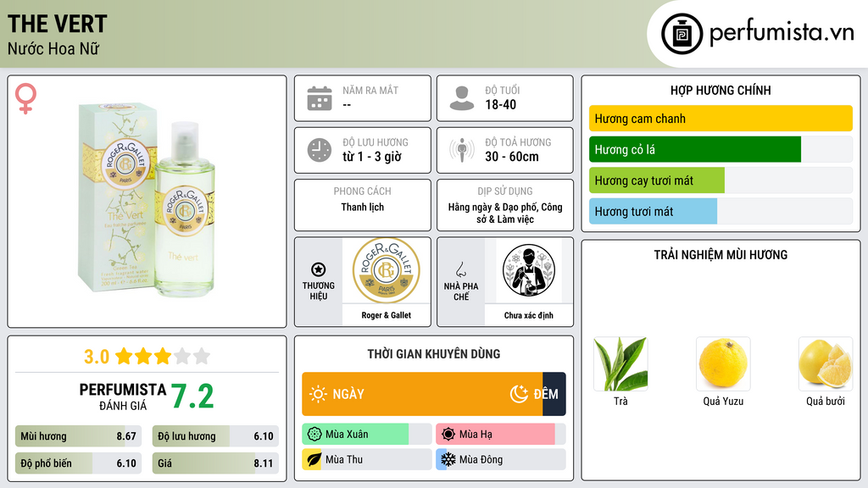Screen dimensions: 868x488
Task: Click the Mùi hương 8.67 score bar
Action: coord(79,436)
